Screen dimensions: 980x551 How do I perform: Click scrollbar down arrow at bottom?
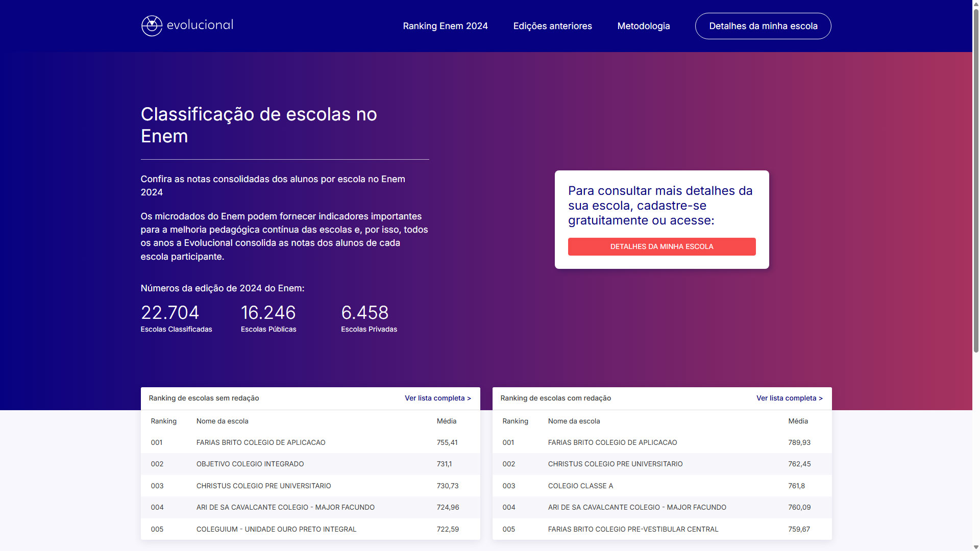(x=976, y=547)
